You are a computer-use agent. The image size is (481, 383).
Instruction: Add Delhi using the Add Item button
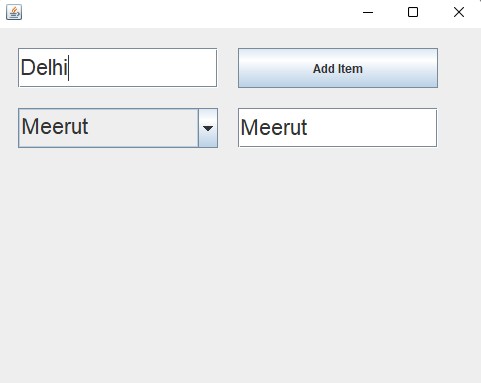point(338,68)
